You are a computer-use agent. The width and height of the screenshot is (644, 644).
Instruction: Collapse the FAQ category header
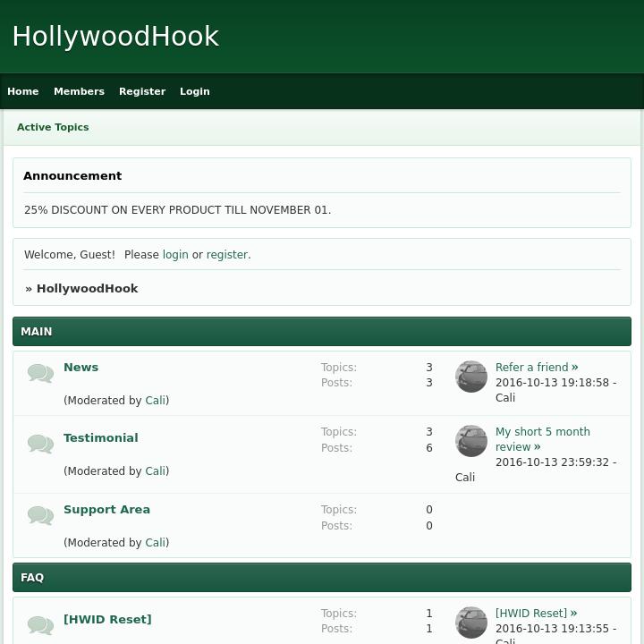click(322, 578)
